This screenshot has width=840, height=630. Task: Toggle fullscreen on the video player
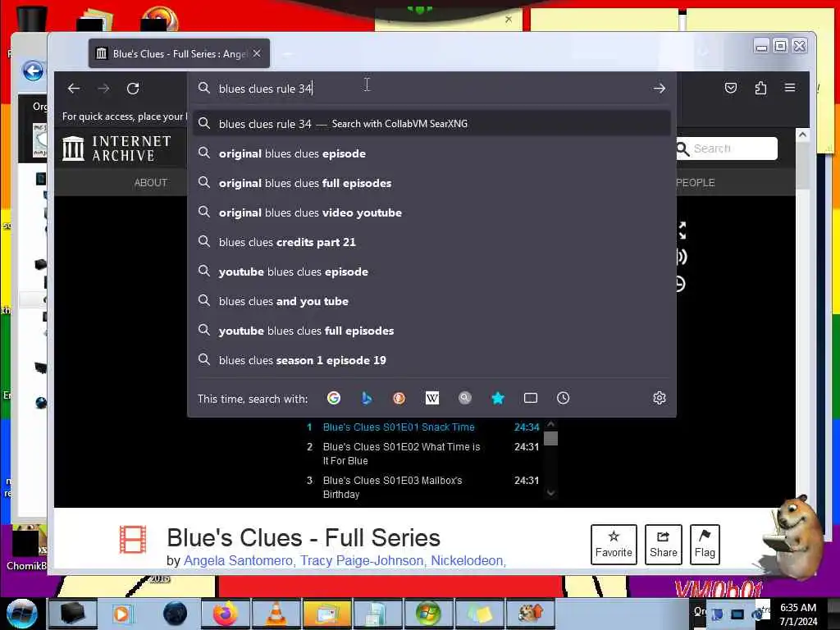point(682,231)
